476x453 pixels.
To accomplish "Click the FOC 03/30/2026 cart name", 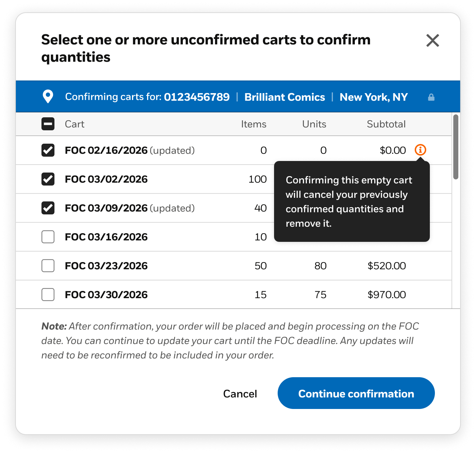I will (106, 295).
